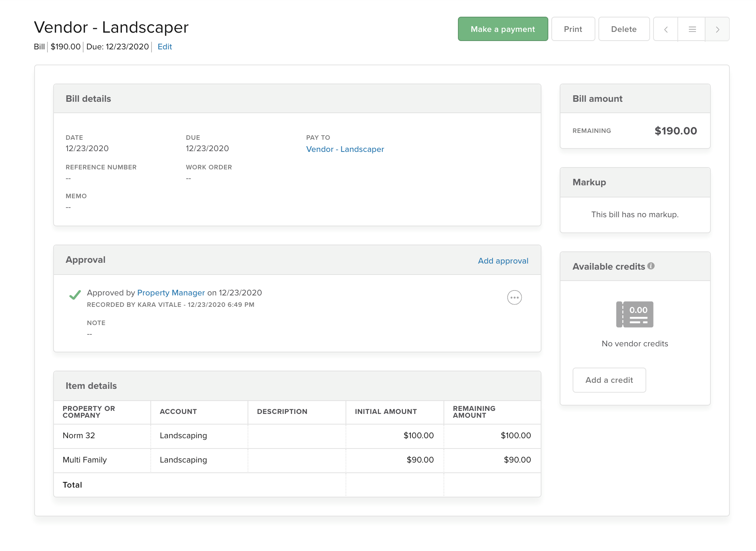Select the Norm 32 property cell
Screen dimensions: 756x551
(102, 436)
